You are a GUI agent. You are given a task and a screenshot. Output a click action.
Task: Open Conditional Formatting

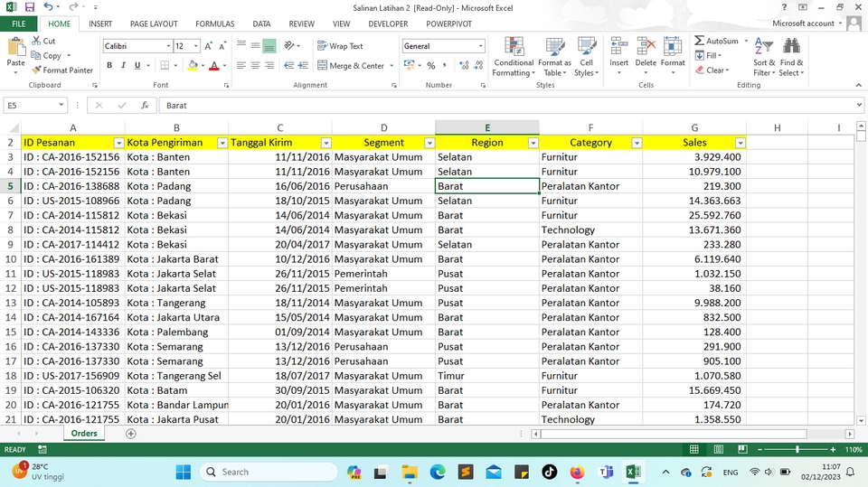[x=514, y=57]
